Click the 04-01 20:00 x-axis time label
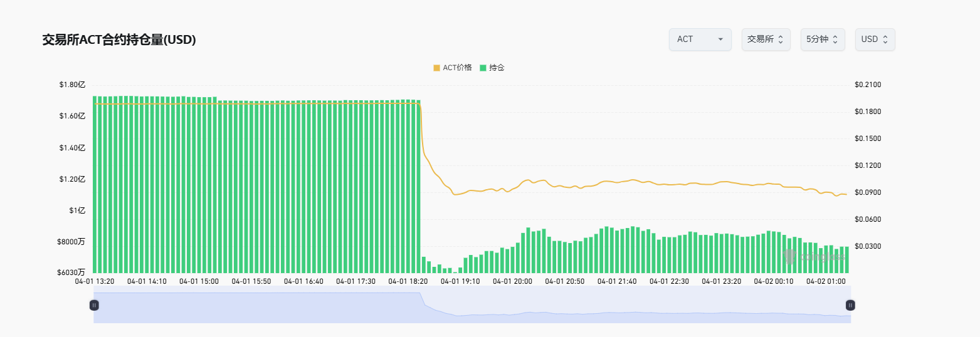 point(512,282)
